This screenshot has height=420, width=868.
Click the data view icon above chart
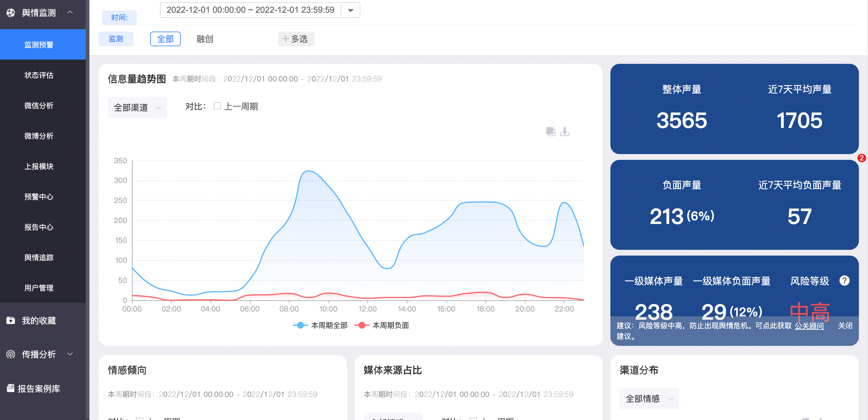tap(550, 131)
